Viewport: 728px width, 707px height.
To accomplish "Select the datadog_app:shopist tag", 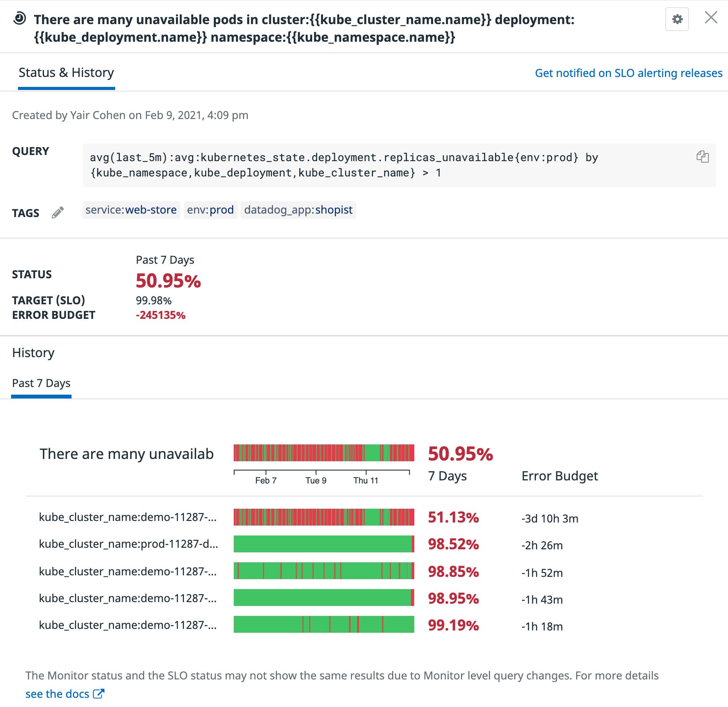I will click(x=298, y=210).
